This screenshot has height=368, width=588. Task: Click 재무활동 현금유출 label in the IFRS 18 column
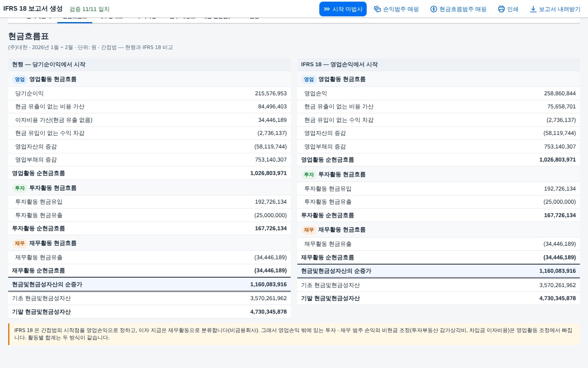pyautogui.click(x=328, y=244)
